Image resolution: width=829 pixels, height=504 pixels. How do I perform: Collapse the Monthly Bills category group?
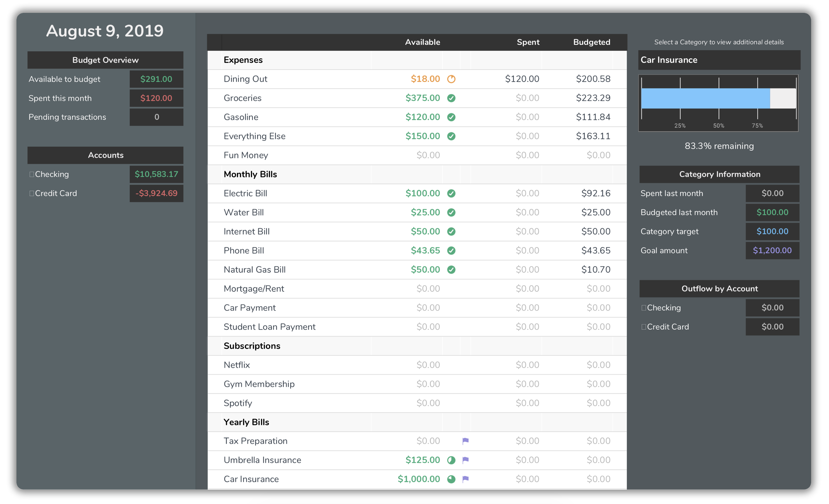250,174
